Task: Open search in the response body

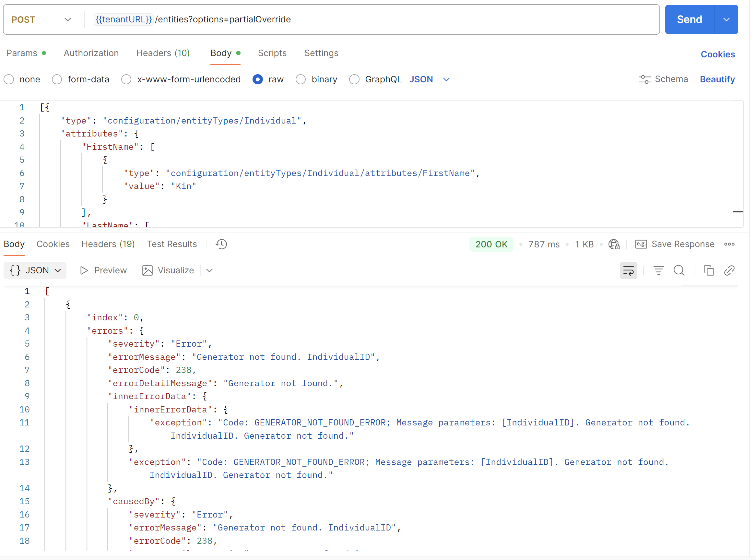Action: [x=679, y=270]
